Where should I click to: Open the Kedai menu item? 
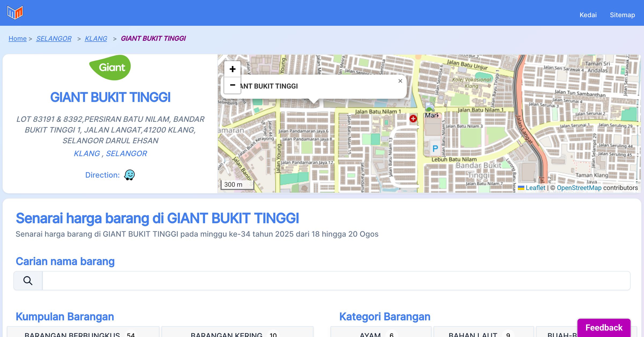coord(588,15)
